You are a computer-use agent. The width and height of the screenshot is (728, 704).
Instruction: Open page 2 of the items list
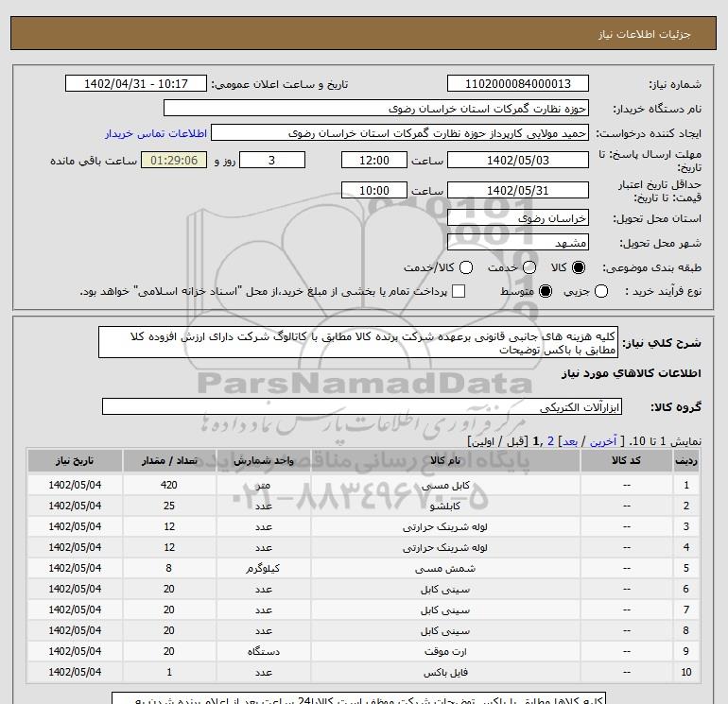(x=550, y=441)
